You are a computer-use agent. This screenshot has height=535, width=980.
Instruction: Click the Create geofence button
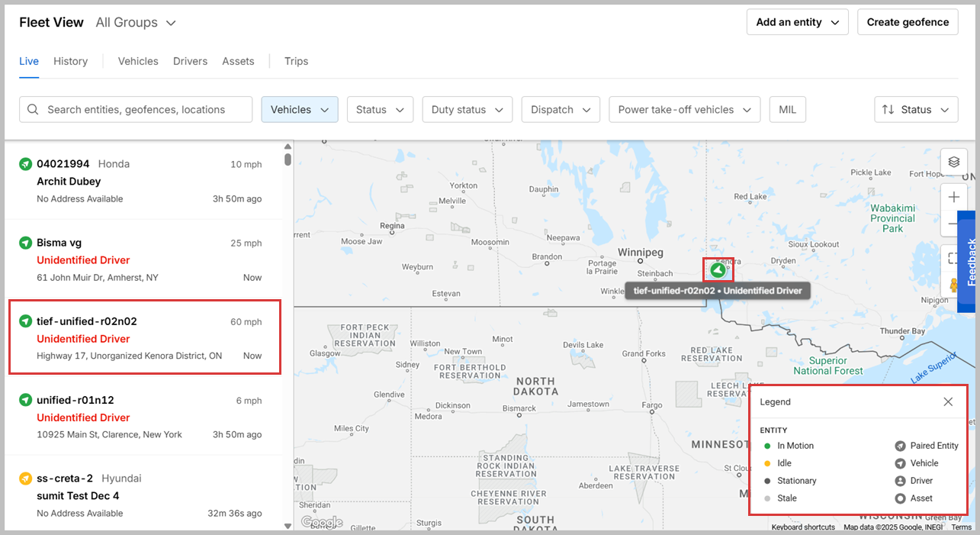[x=908, y=22]
